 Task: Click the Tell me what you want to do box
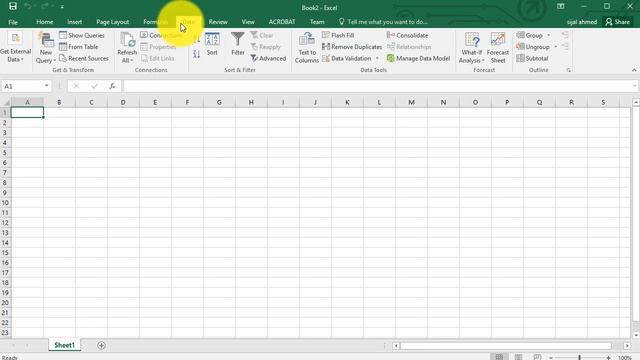[383, 22]
